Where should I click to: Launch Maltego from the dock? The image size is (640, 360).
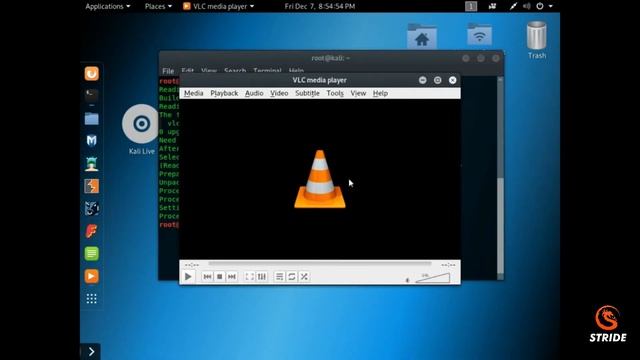tap(91, 209)
